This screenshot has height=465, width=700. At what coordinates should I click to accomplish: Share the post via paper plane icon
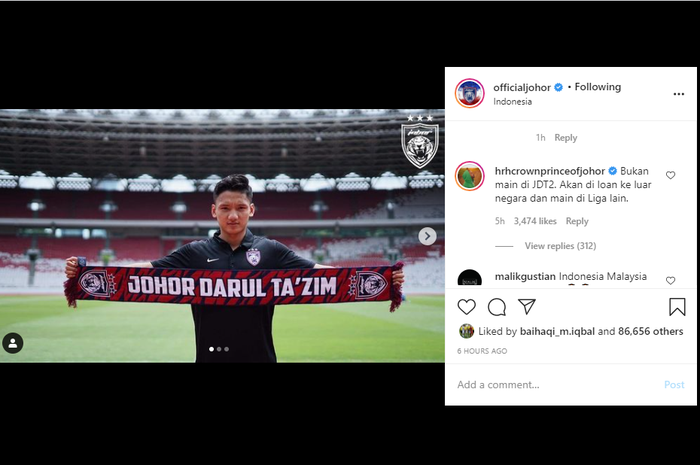[x=526, y=307]
